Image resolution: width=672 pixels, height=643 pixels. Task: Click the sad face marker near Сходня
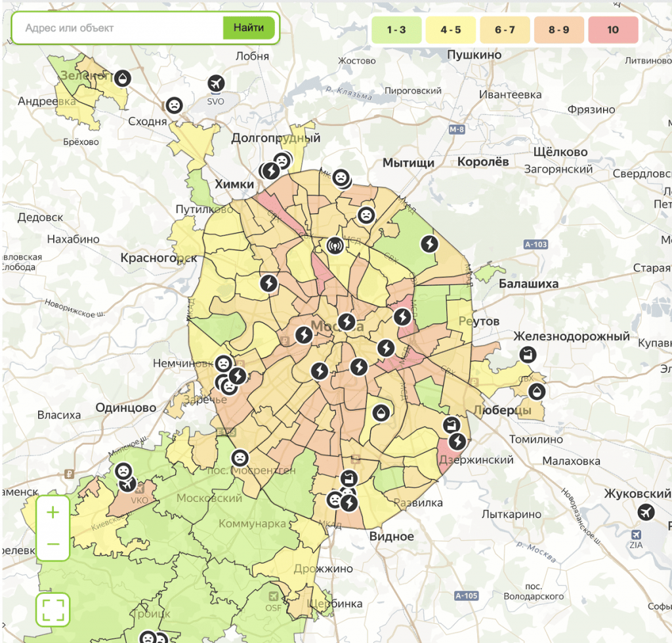(174, 105)
